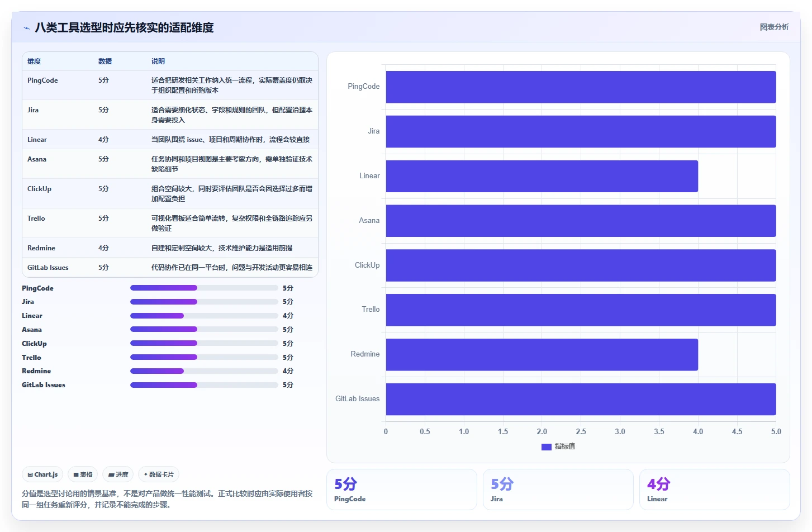Click the Jira progress bar
Image resolution: width=812 pixels, height=532 pixels.
204,302
